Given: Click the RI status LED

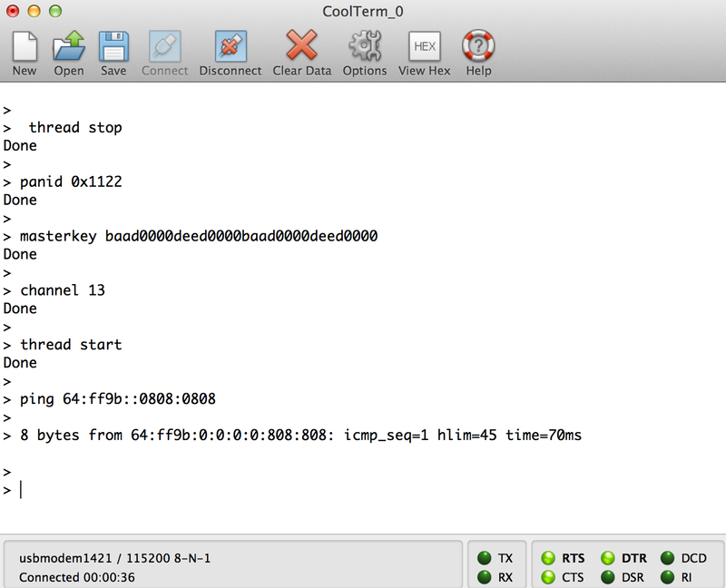Looking at the screenshot, I should coord(667,577).
